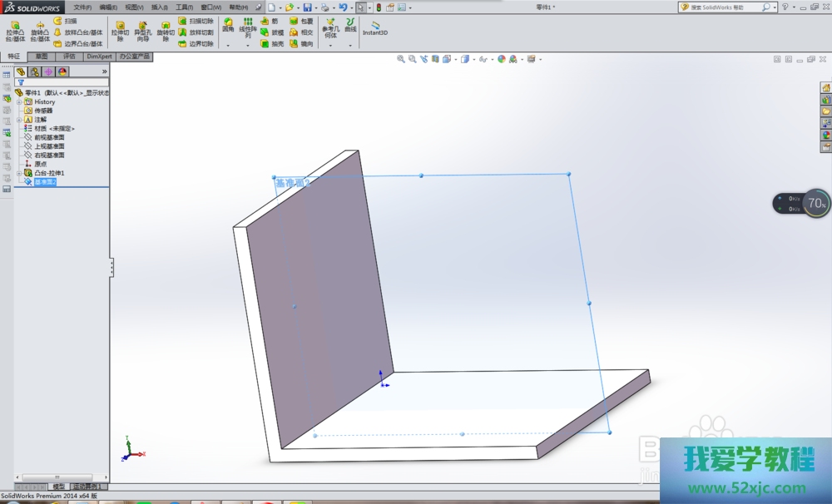Click the Save icon in top toolbar
The height and width of the screenshot is (504, 832).
tap(307, 7)
